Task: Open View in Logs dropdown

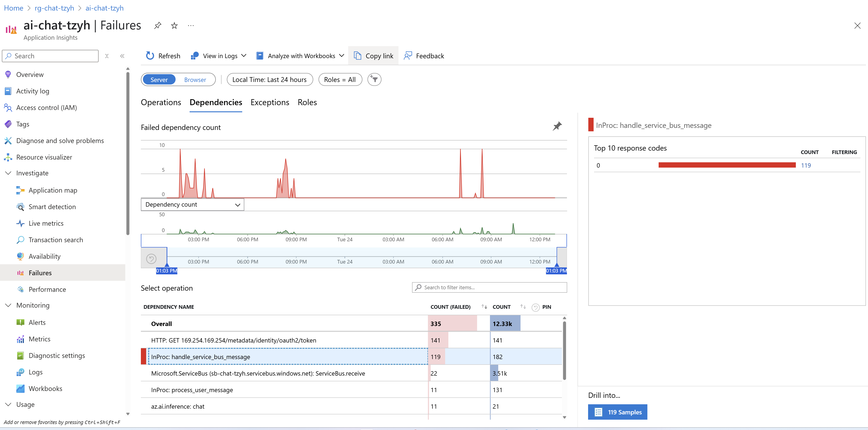Action: click(219, 56)
